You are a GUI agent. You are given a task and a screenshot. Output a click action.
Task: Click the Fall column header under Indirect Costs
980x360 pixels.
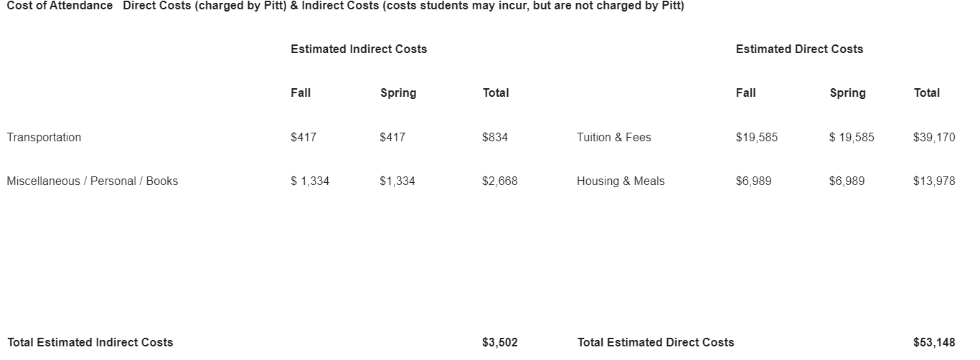pos(301,93)
